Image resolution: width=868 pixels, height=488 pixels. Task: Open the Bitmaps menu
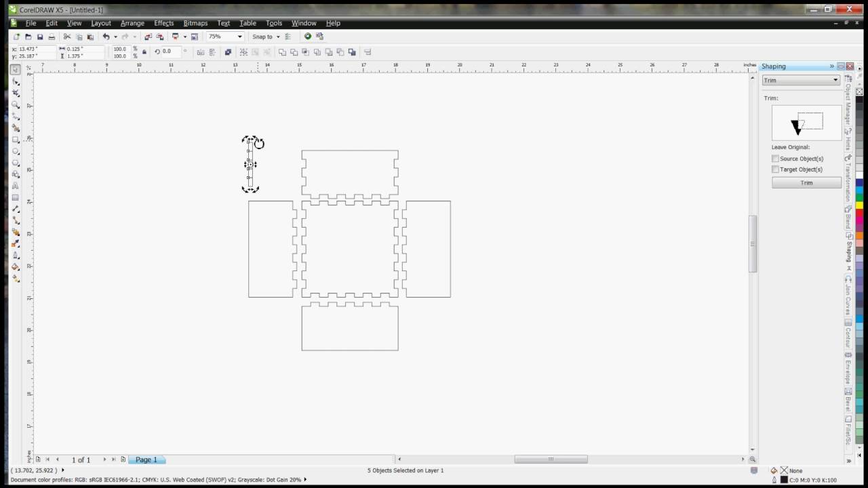pyautogui.click(x=195, y=23)
